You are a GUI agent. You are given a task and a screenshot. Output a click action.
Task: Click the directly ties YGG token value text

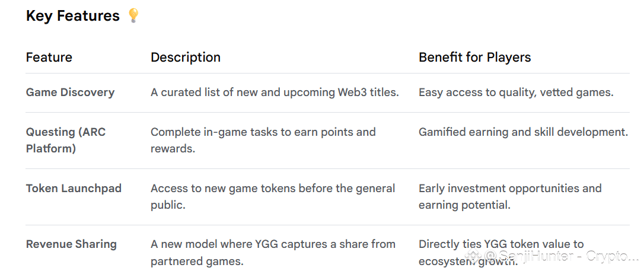[501, 253]
